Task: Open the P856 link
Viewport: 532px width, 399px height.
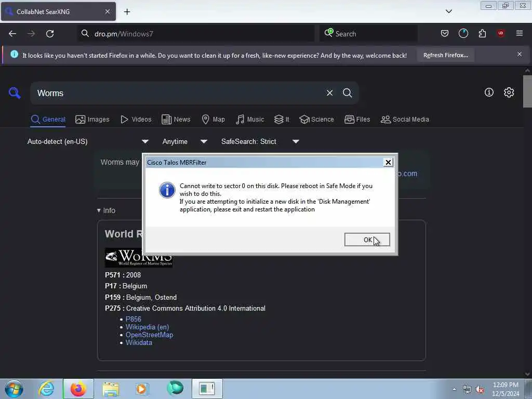Action: pos(134,320)
